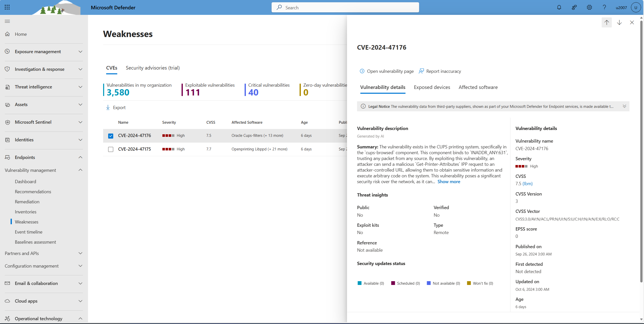Click the Show more link
This screenshot has width=644, height=324.
449,182
